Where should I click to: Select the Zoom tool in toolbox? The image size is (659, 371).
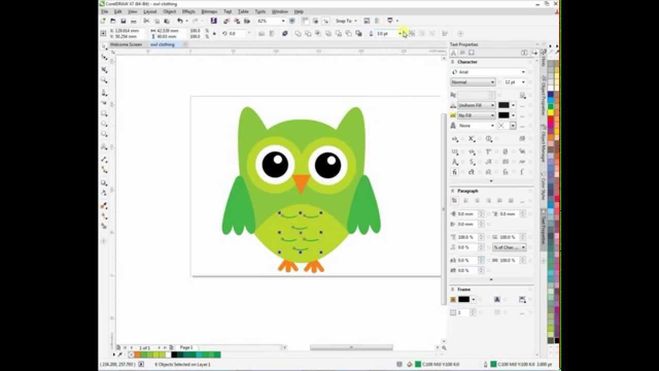105,80
